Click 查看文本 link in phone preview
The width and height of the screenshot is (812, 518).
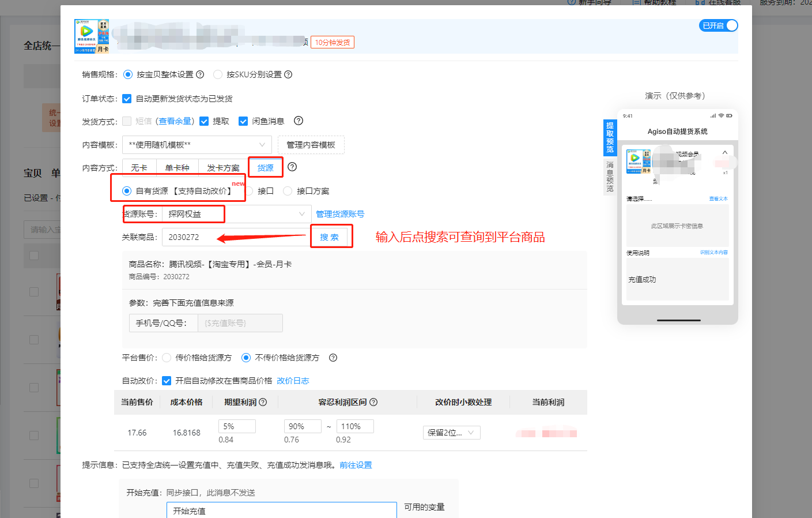pos(718,198)
